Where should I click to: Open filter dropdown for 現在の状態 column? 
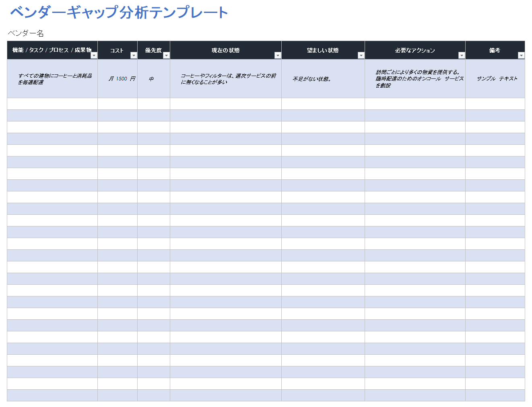tap(278, 55)
